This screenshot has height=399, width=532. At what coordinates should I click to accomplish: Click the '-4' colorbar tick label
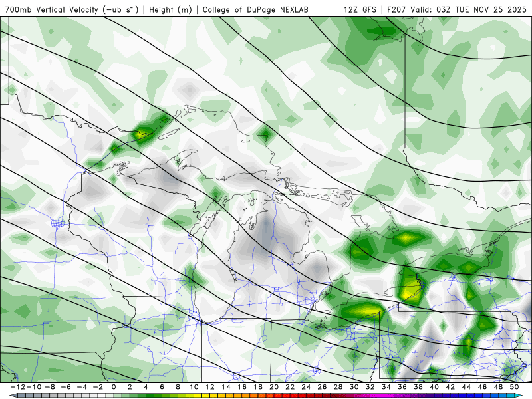coord(82,387)
